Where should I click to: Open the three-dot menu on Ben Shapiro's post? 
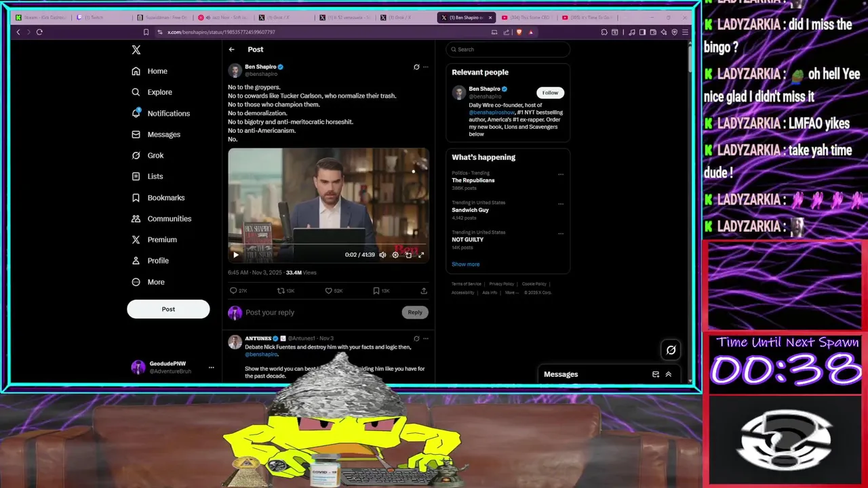426,67
